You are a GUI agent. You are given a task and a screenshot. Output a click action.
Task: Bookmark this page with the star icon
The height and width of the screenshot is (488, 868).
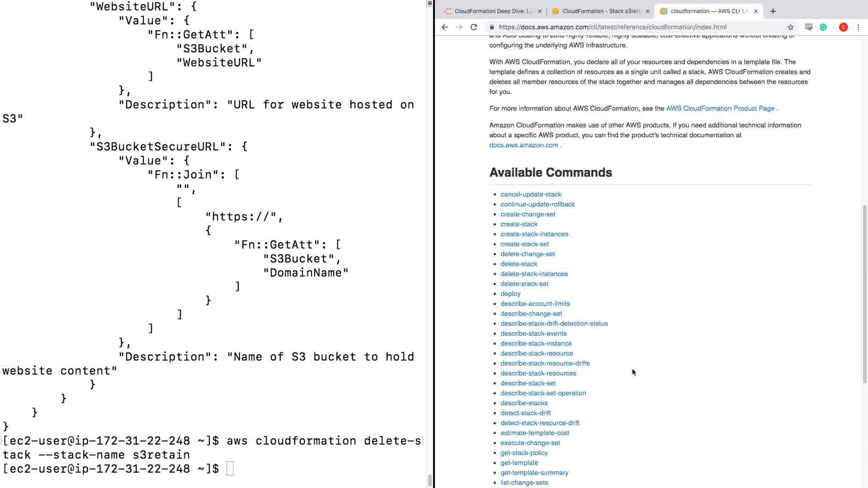pyautogui.click(x=791, y=27)
